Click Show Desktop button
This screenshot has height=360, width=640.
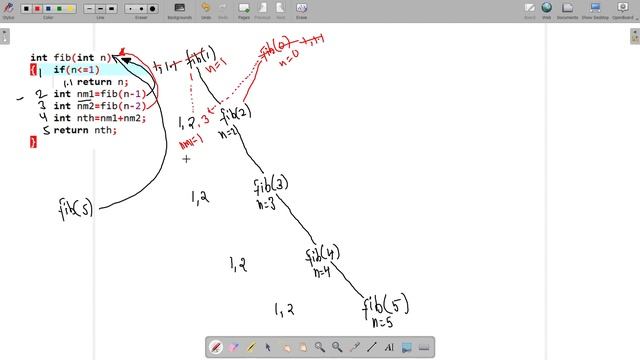[595, 10]
